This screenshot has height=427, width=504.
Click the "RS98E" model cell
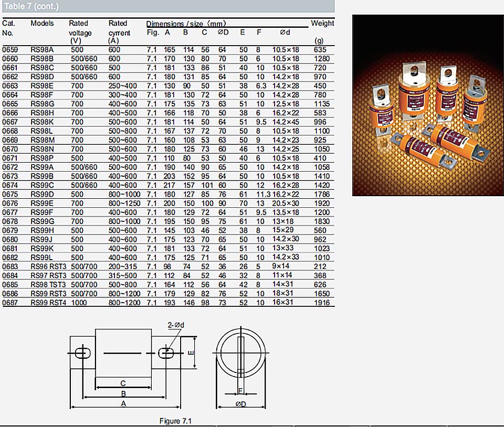click(42, 86)
